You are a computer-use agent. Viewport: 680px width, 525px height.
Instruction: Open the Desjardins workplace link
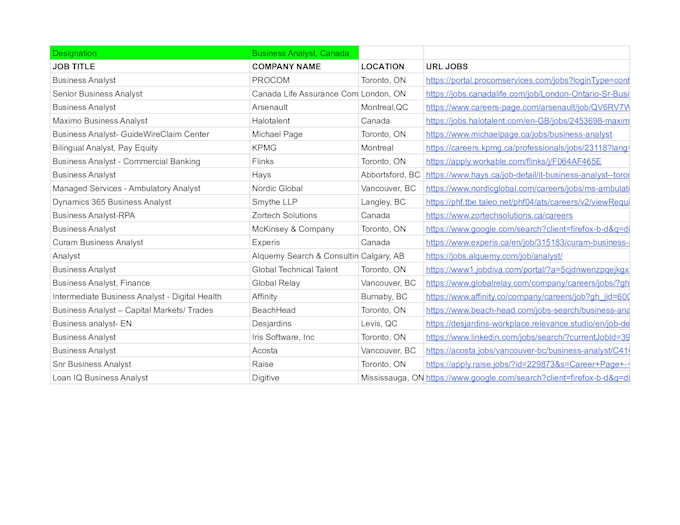point(527,323)
